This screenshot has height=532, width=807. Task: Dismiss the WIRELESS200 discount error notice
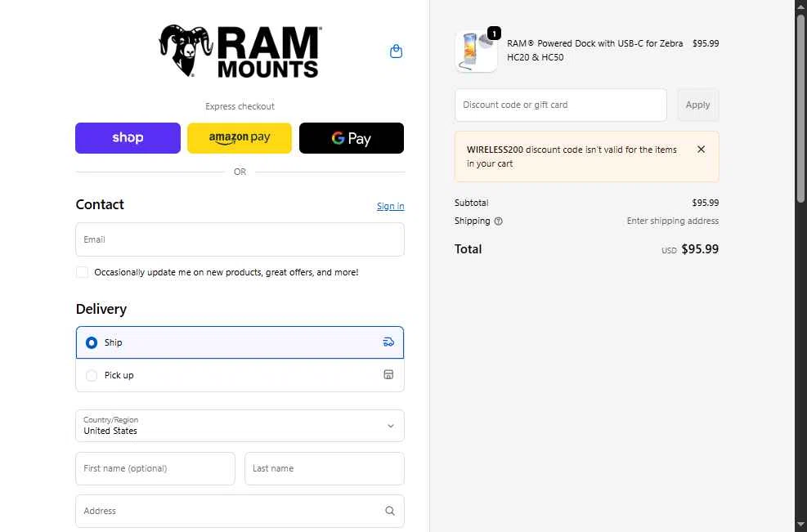pyautogui.click(x=701, y=150)
